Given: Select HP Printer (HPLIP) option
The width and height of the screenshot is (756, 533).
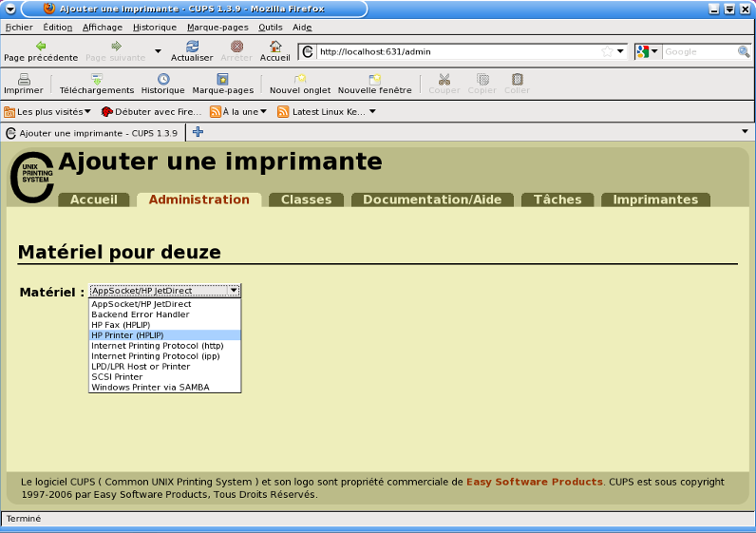Looking at the screenshot, I should coord(165,335).
